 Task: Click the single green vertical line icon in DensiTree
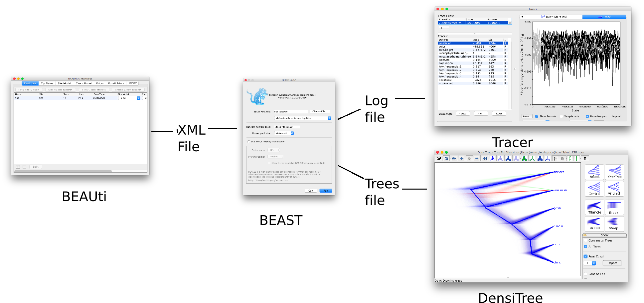[576, 159]
